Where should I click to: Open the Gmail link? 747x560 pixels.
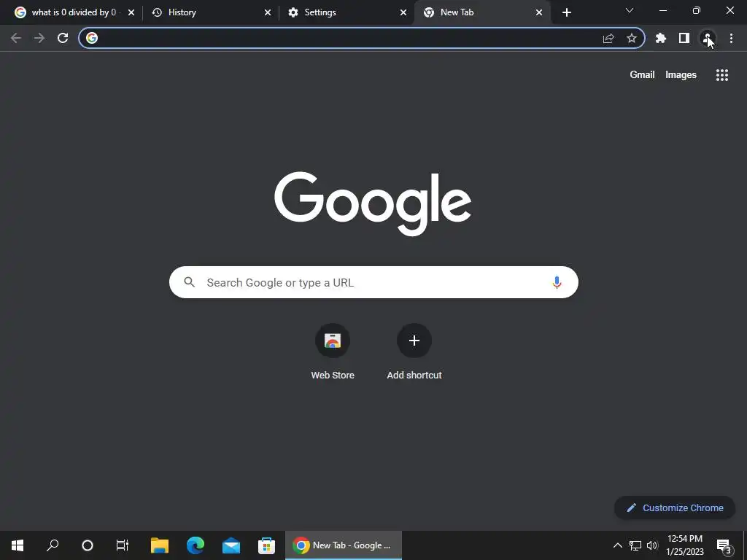tap(642, 75)
